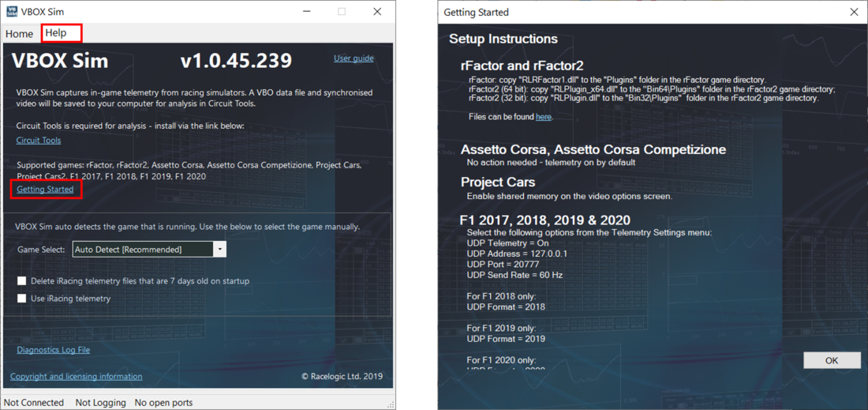Click the Assetto Corsa, Assetto Corsa Competizione heading
Screen dimensions: 868x410
593,149
